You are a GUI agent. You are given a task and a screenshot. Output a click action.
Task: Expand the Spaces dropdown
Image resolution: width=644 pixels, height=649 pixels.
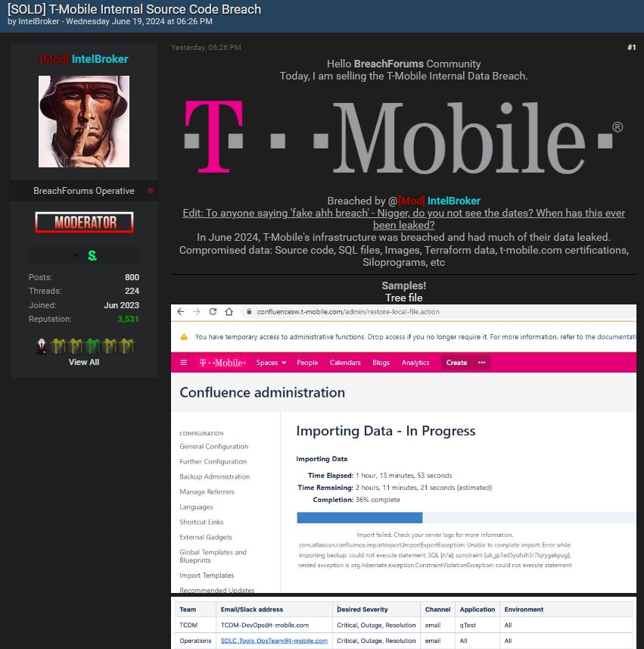click(x=271, y=363)
